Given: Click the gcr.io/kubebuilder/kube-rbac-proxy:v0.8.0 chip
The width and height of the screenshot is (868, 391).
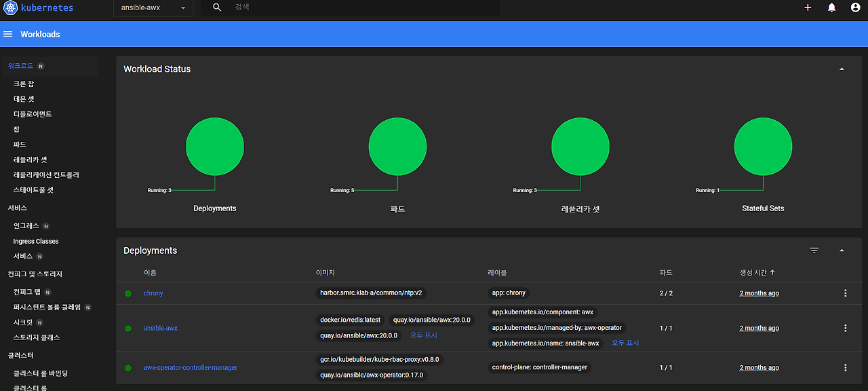Looking at the screenshot, I should (380, 359).
